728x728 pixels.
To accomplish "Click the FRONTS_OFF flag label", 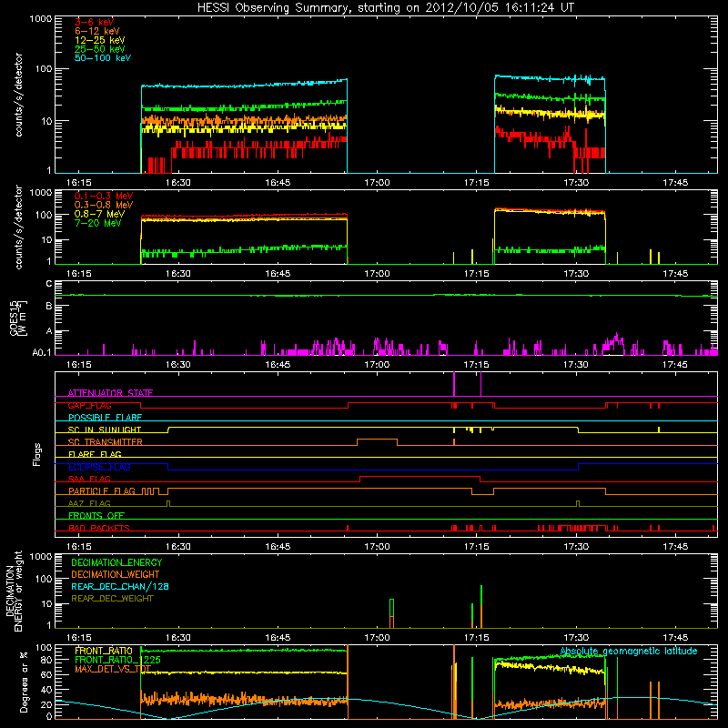I will click(96, 515).
